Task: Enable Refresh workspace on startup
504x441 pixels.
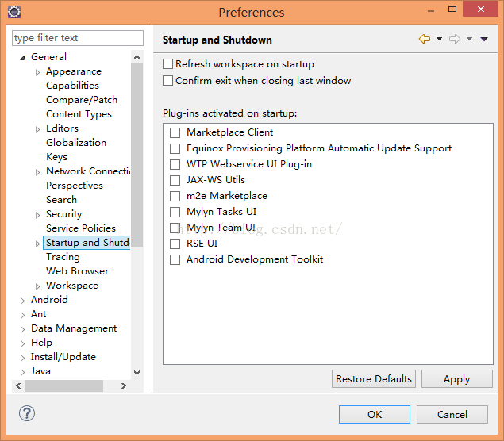Action: [x=167, y=64]
